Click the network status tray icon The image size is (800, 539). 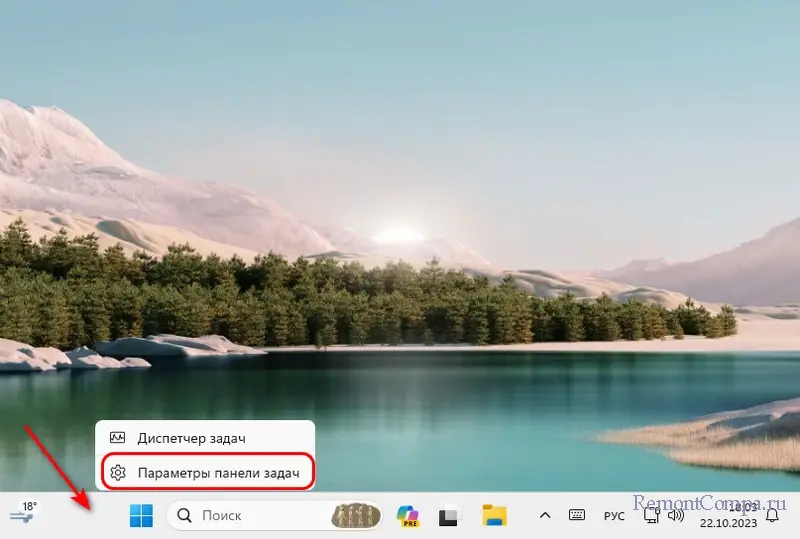point(651,516)
